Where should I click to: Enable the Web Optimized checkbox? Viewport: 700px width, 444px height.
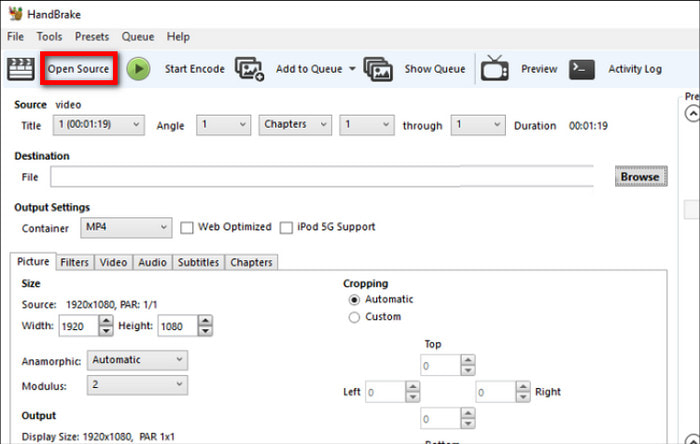point(187,228)
